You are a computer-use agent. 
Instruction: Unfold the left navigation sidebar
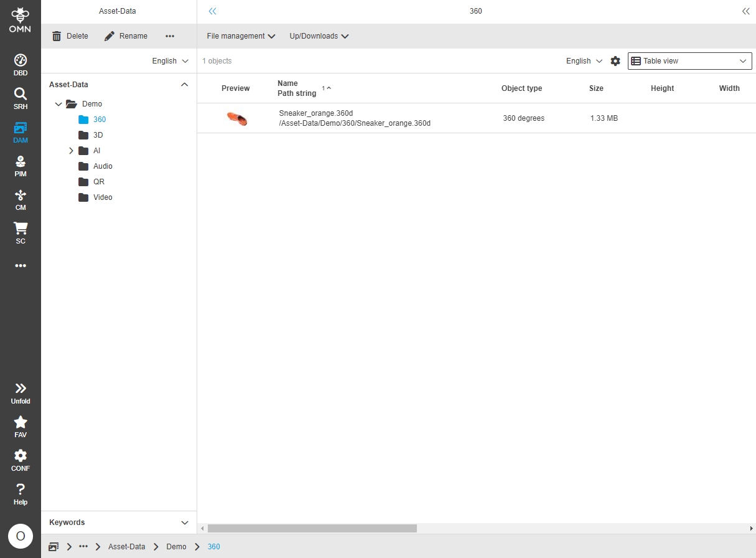(x=21, y=393)
